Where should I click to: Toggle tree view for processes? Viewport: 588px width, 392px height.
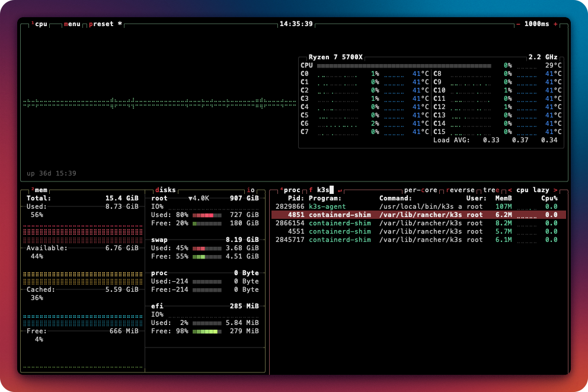coord(491,190)
